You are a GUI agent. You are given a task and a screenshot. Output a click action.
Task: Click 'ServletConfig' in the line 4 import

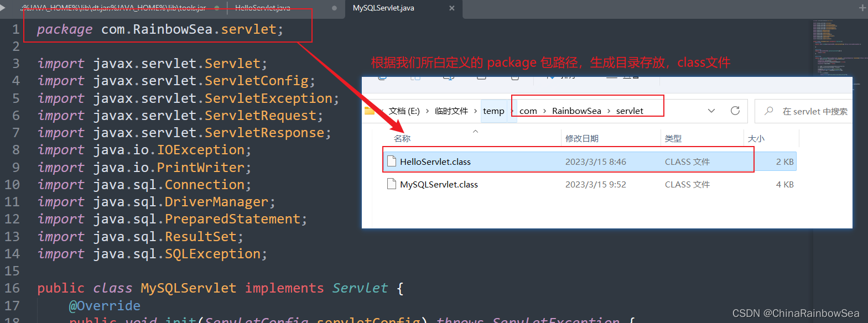coord(256,81)
